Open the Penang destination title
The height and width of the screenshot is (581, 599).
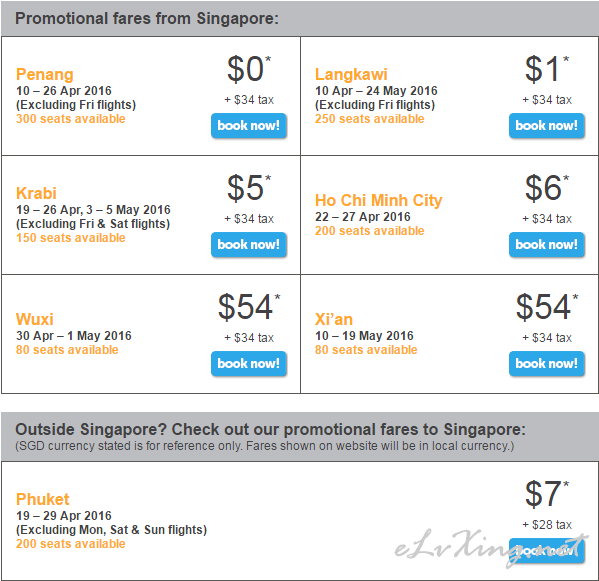45,74
